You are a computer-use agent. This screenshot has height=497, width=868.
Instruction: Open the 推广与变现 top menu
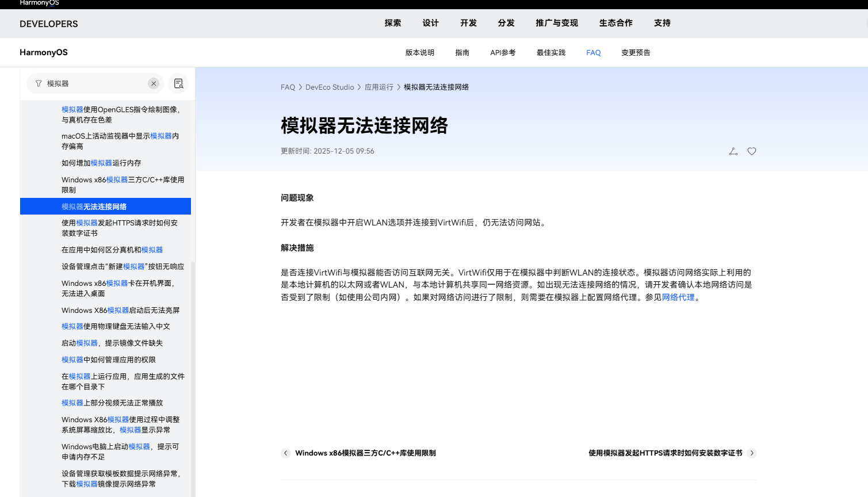(x=557, y=23)
